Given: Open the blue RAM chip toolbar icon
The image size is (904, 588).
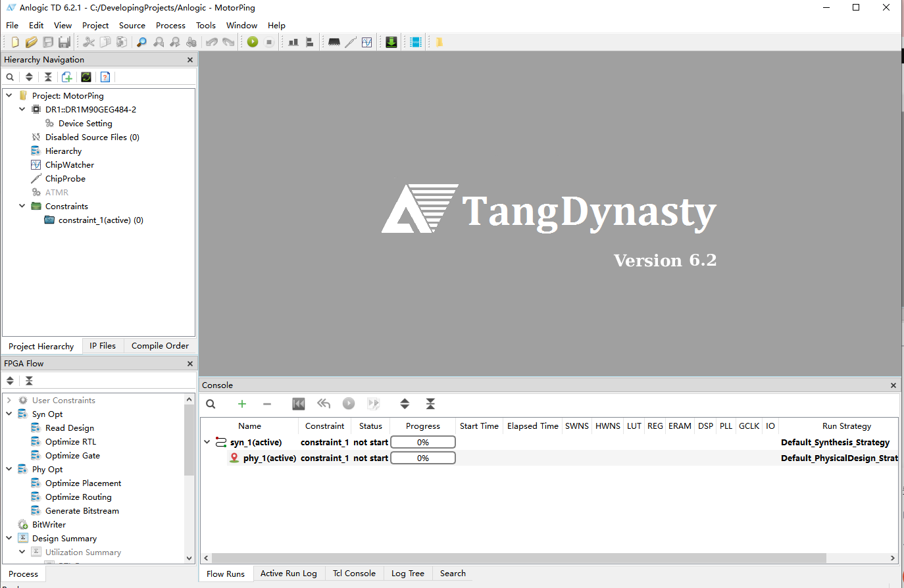Looking at the screenshot, I should tap(416, 42).
